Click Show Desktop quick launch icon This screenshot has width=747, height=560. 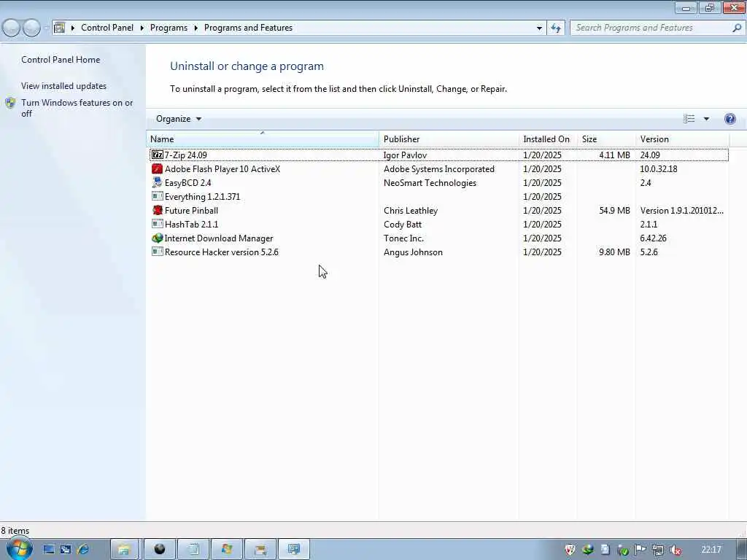pos(49,550)
